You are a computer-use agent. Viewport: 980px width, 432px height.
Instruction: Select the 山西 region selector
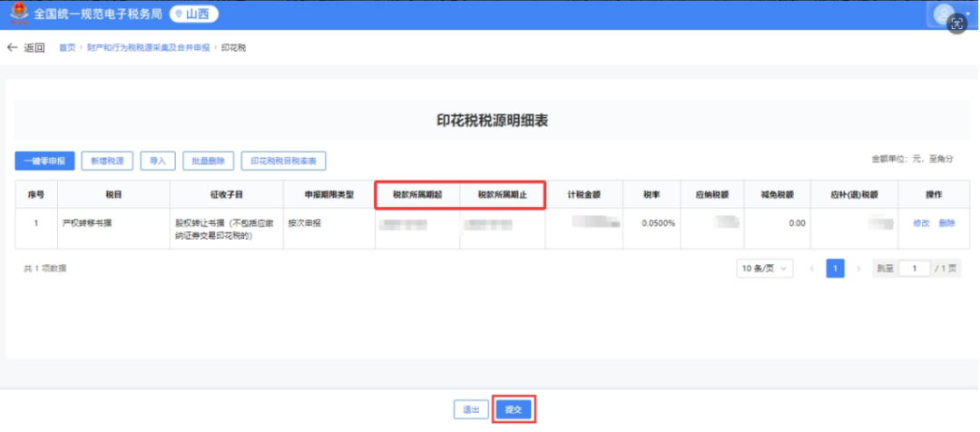tap(194, 15)
